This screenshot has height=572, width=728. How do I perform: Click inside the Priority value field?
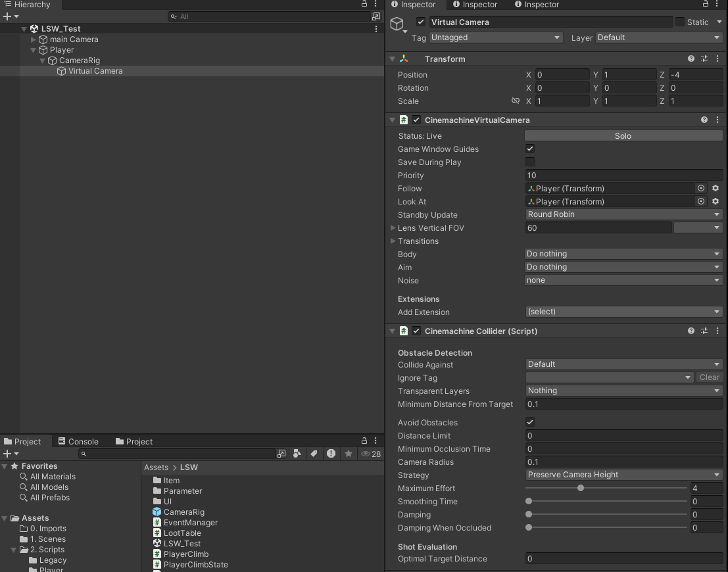pos(623,175)
